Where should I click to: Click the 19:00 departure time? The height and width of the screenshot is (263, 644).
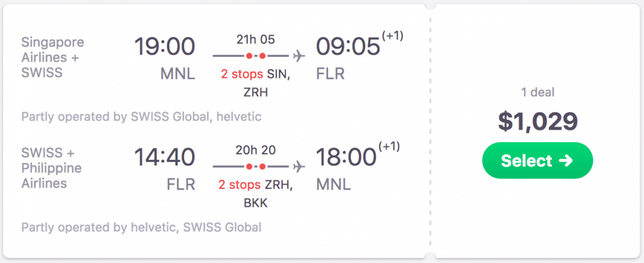(x=165, y=46)
